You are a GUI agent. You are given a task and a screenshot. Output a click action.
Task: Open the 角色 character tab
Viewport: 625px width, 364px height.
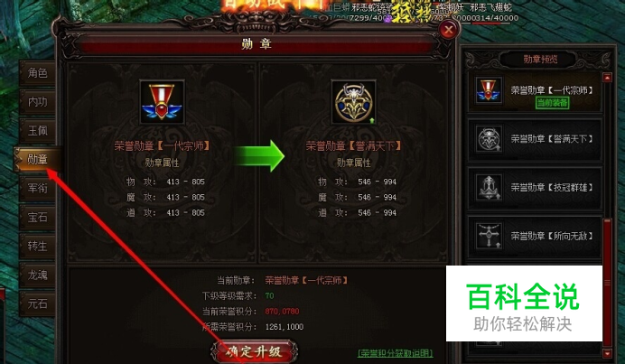point(37,73)
